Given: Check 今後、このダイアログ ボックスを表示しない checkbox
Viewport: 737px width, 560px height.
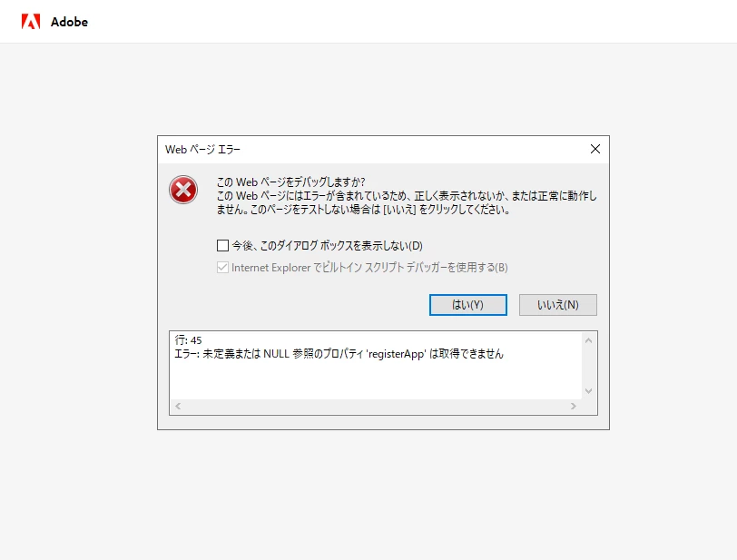Looking at the screenshot, I should click(x=222, y=245).
